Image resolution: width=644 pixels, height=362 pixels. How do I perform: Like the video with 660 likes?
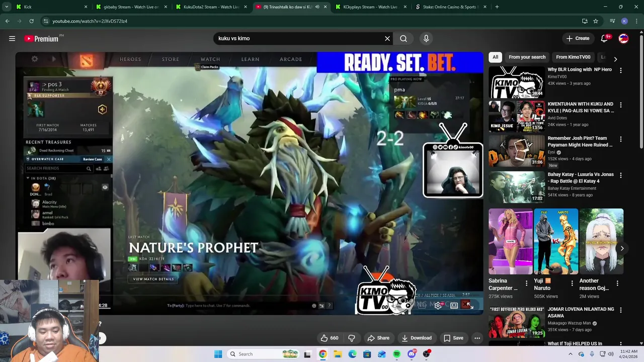pyautogui.click(x=329, y=338)
